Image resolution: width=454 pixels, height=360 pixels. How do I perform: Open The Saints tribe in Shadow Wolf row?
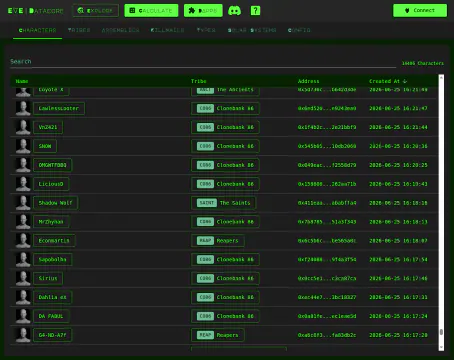pyautogui.click(x=223, y=203)
